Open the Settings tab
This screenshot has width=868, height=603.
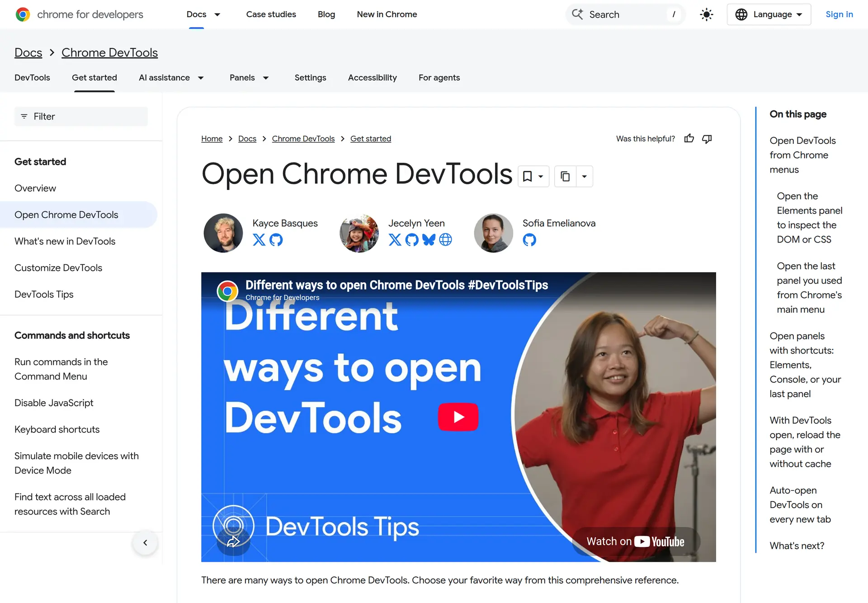(x=310, y=78)
